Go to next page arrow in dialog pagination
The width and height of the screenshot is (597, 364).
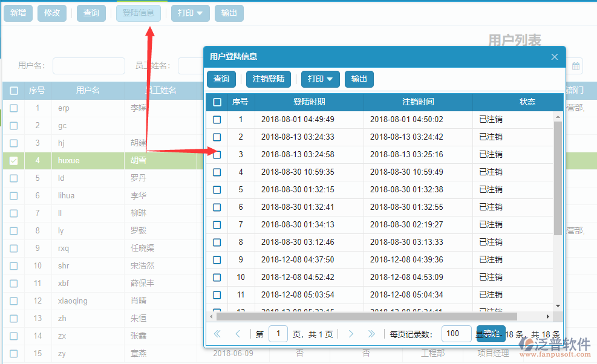pos(351,333)
